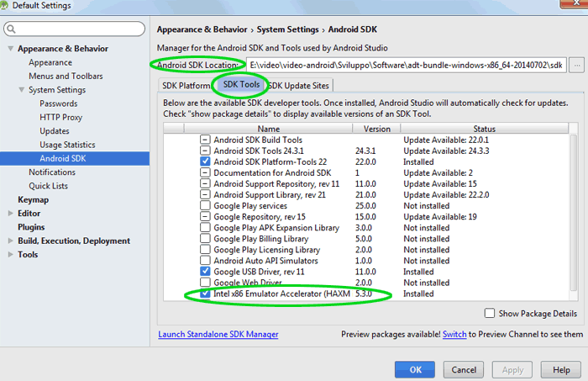Open Launch Standalone SDK Manager link
The image size is (588, 381).
218,334
